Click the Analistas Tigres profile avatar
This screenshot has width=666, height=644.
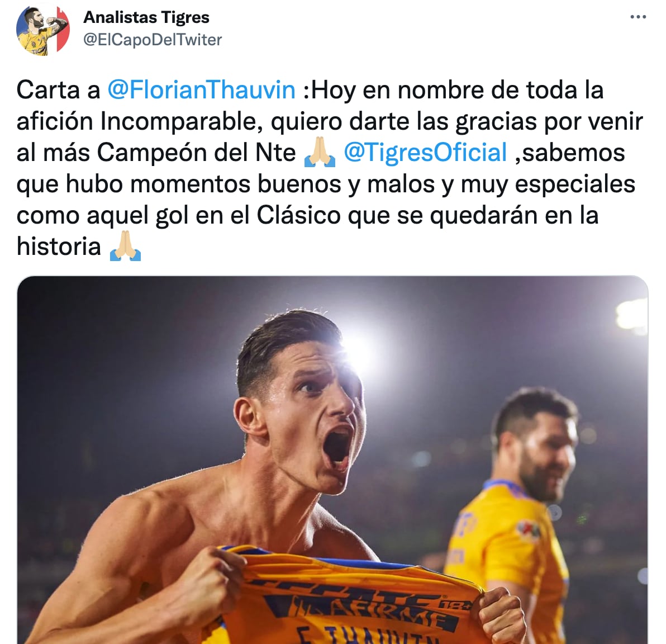(42, 31)
